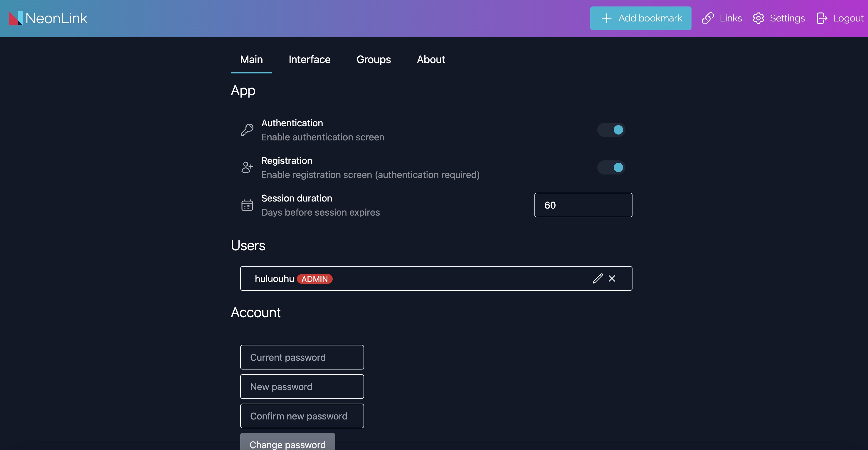Click the App section heading

(243, 91)
